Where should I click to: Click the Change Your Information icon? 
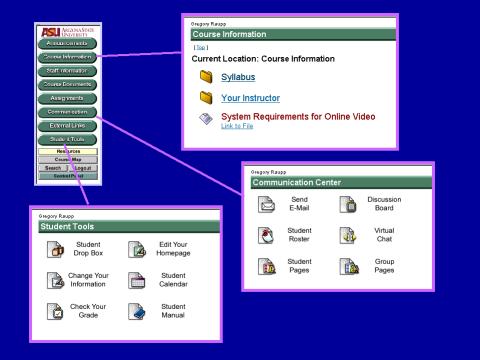tap(55, 280)
